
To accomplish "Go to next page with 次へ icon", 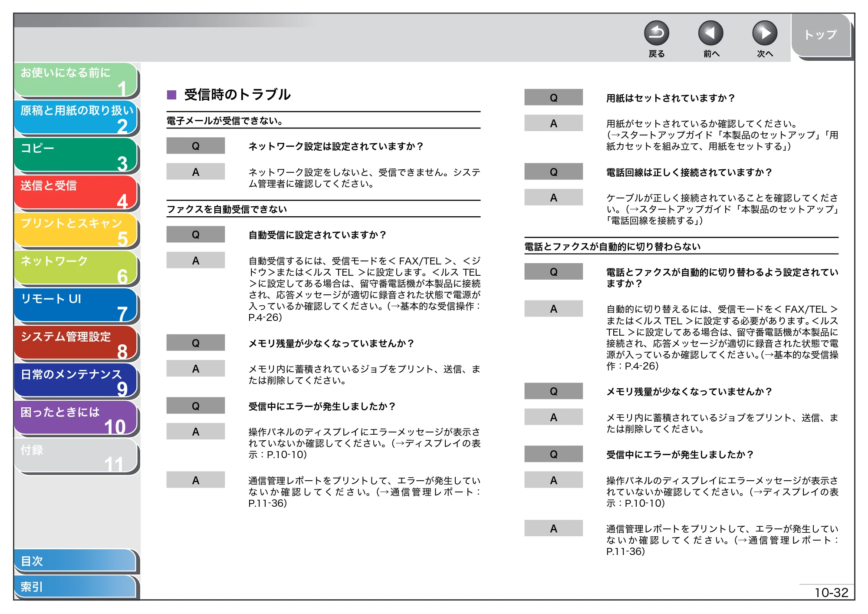I will pyautogui.click(x=765, y=33).
